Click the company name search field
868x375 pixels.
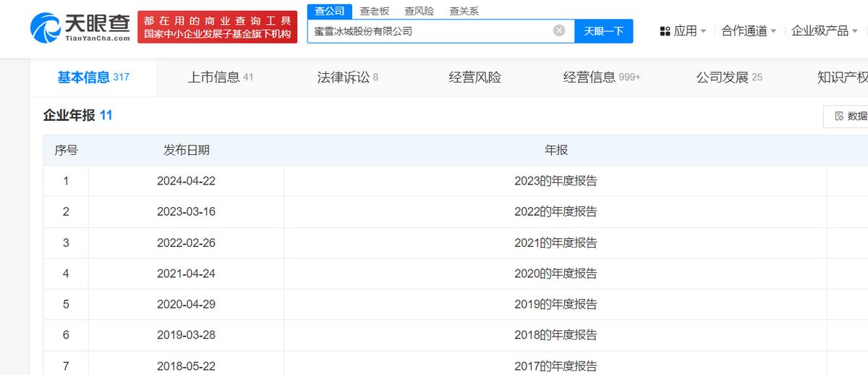(x=430, y=31)
